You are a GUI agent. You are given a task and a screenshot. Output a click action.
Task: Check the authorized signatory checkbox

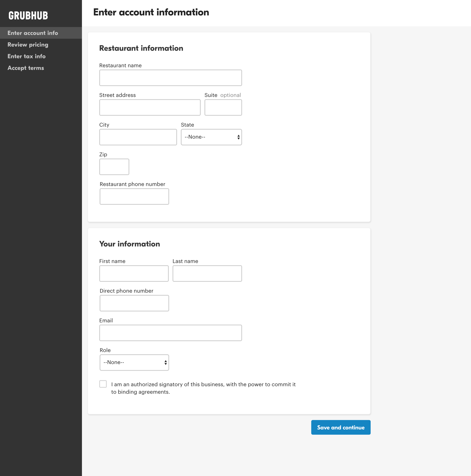[x=103, y=384]
